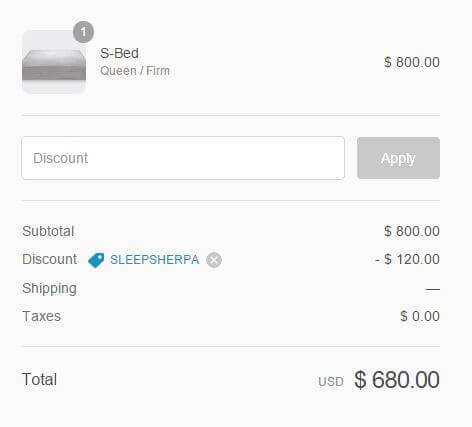The image size is (472, 427).
Task: Click the Taxes label
Action: point(41,316)
